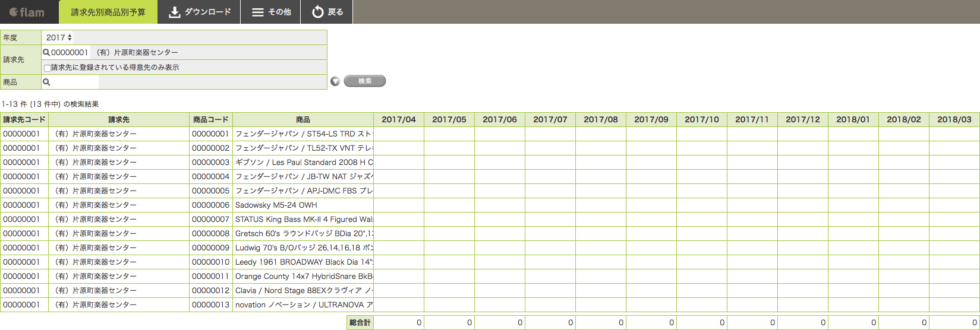Click the magnifier icon in 請求先 field
Image resolution: width=980 pixels, height=330 pixels.
46,52
